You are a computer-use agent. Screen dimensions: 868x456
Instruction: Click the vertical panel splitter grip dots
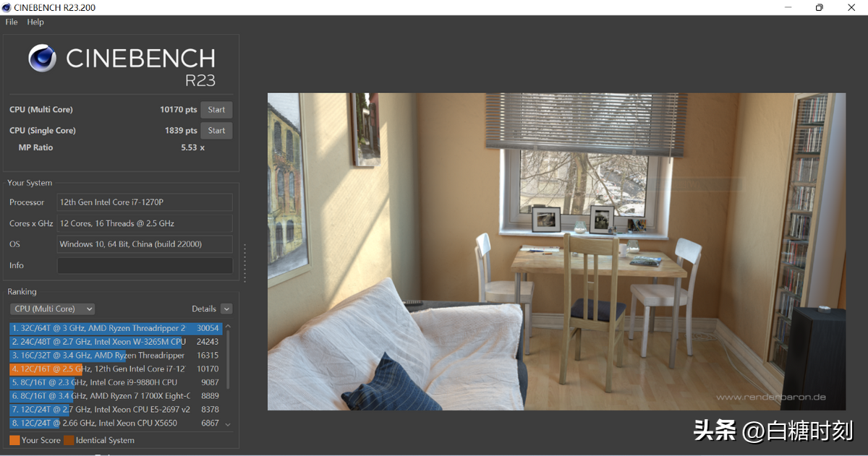click(x=244, y=263)
